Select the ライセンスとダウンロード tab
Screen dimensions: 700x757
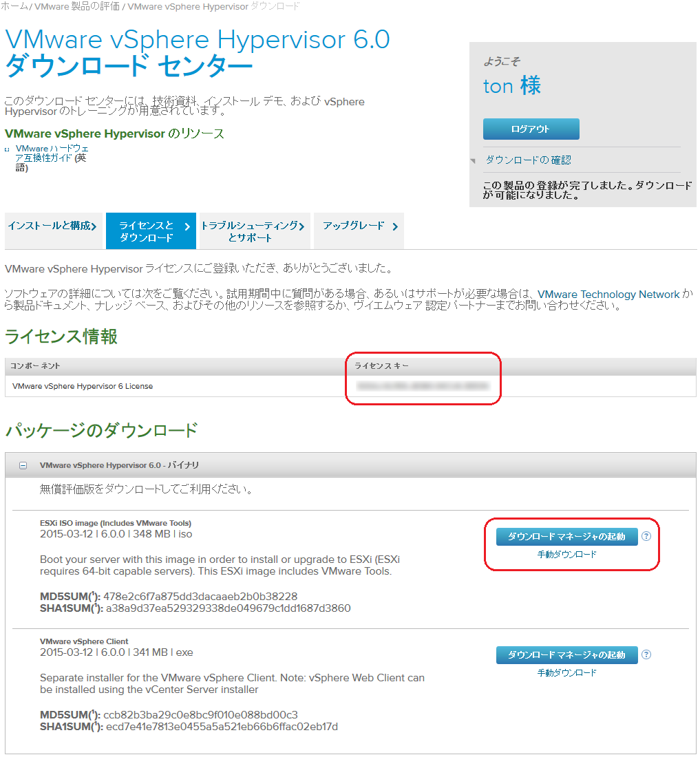(151, 231)
